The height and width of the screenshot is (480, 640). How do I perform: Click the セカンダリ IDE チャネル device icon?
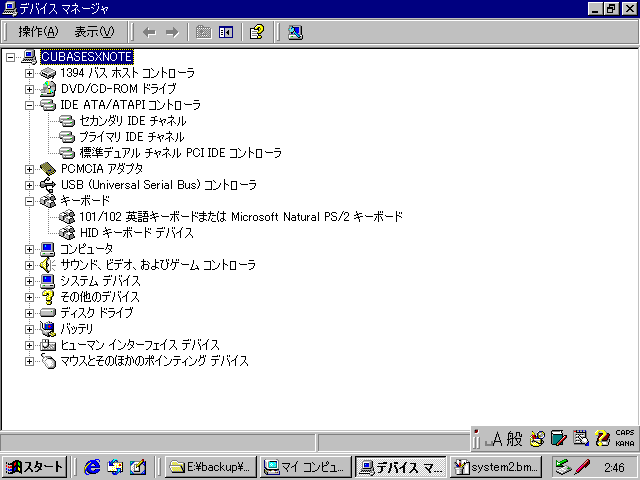point(67,121)
